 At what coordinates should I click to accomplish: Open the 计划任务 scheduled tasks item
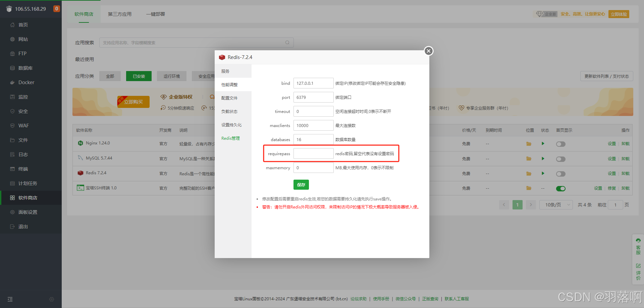(x=31, y=183)
